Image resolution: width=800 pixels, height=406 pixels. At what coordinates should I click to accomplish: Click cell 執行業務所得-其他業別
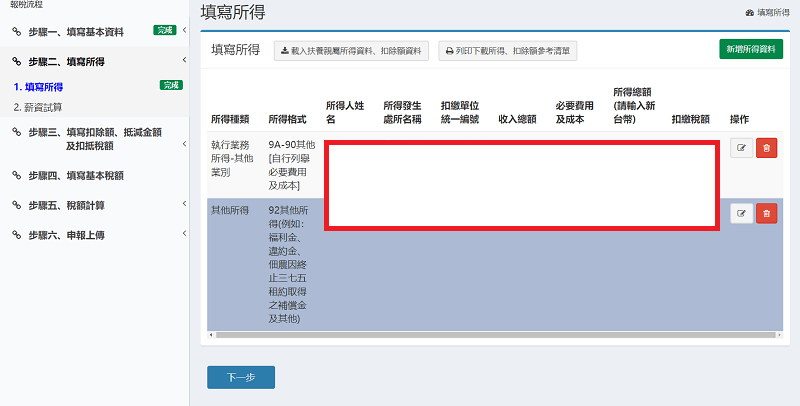point(232,159)
